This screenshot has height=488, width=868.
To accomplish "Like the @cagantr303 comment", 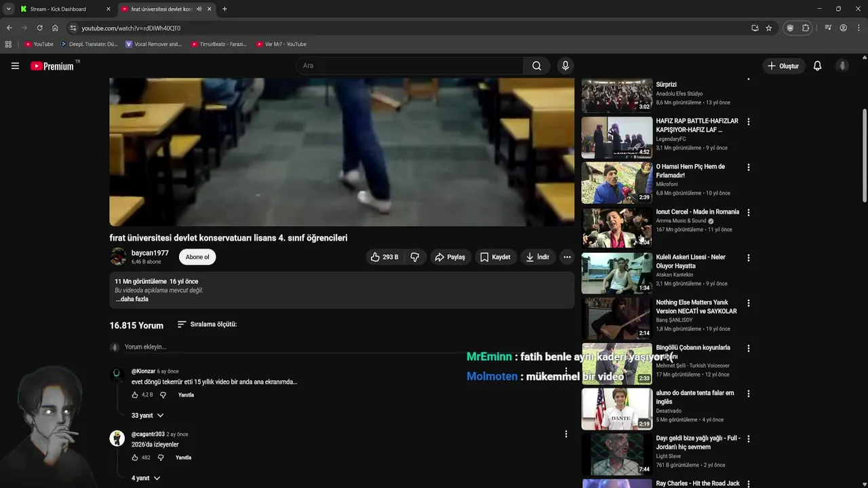I will 135,457.
